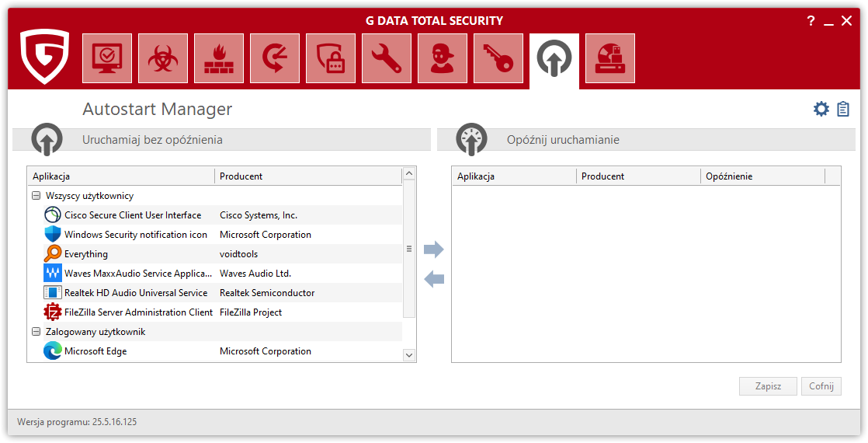Screen dimensions: 868x443
Task: Select the Autostart Manager tab
Action: (554, 60)
